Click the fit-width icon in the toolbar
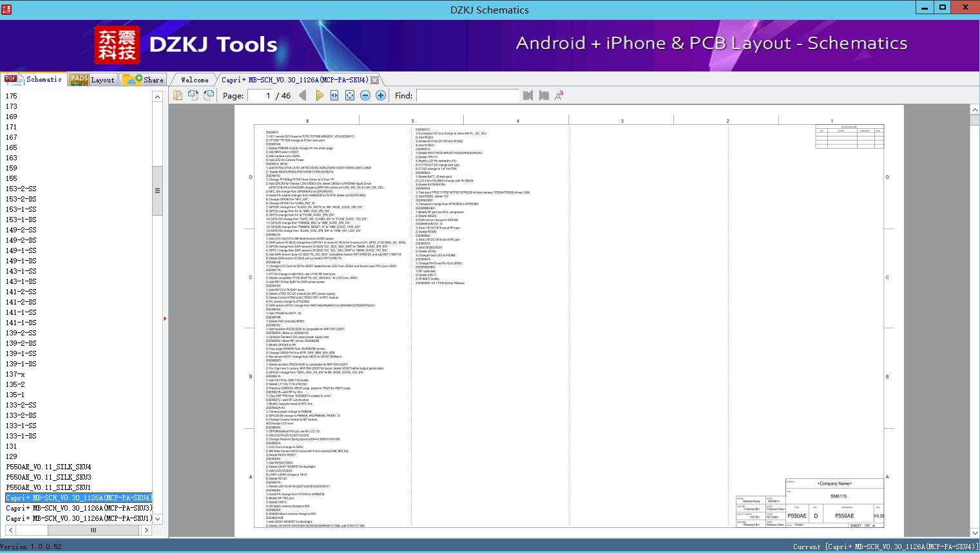 click(334, 95)
